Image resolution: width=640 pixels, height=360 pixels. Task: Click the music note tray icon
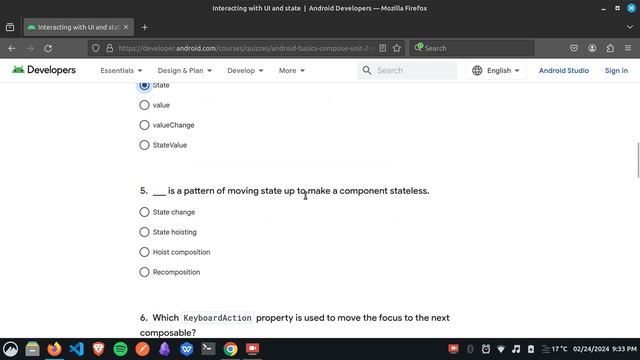point(516,349)
